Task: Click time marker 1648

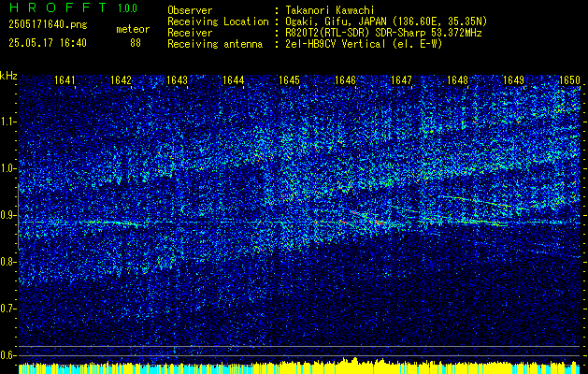Action: (457, 80)
